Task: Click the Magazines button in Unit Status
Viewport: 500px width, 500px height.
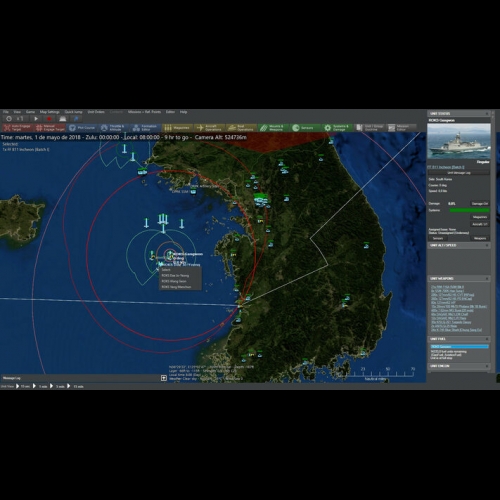Action: [480, 217]
